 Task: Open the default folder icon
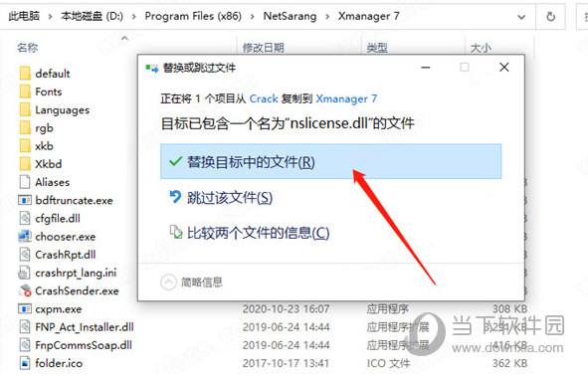click(x=25, y=74)
